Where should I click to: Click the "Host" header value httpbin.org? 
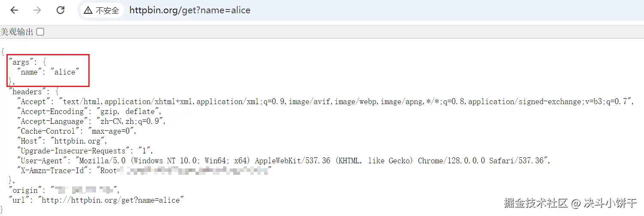77,141
